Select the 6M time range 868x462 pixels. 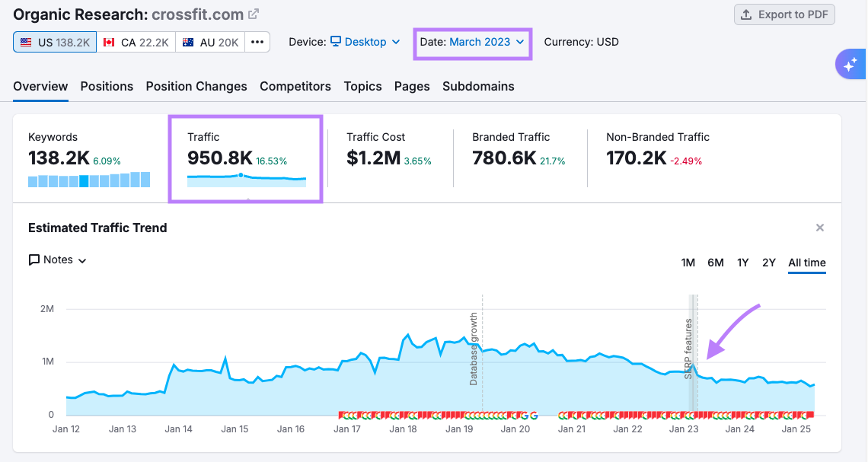(715, 263)
